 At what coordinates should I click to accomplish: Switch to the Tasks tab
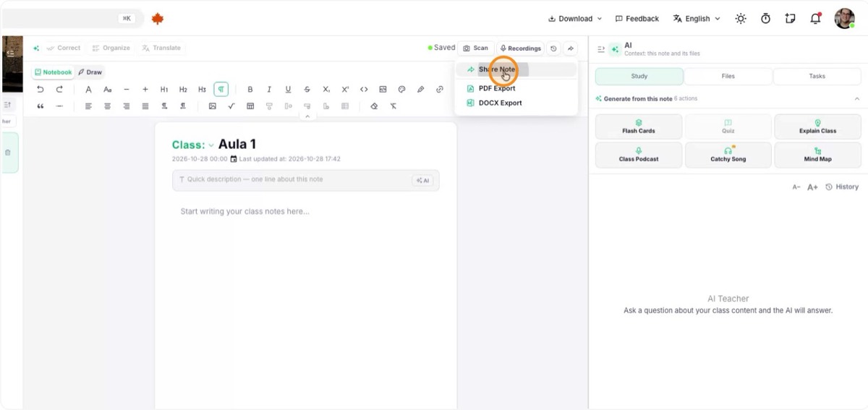click(x=817, y=76)
